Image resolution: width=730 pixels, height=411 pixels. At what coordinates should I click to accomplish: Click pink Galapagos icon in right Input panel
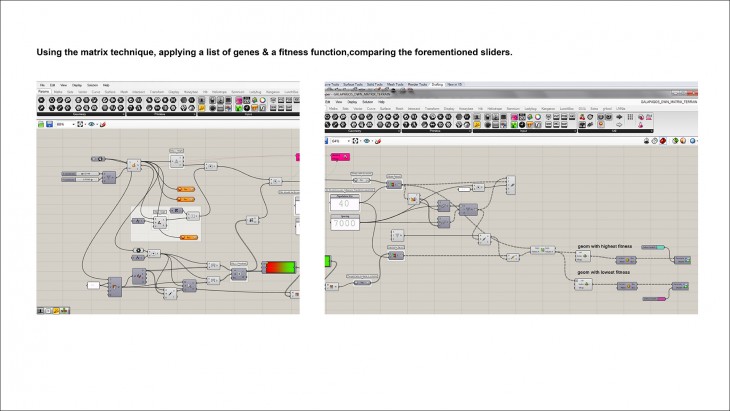(x=514, y=117)
